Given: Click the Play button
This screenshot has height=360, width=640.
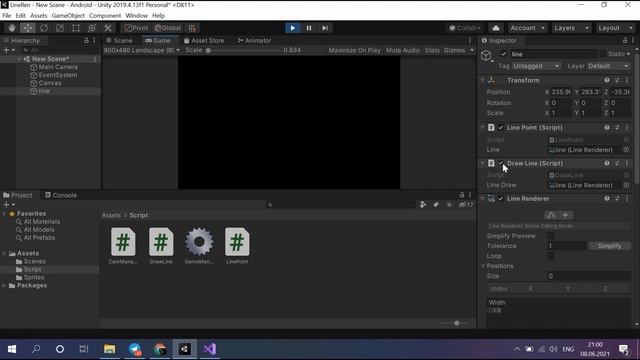Looking at the screenshot, I should pyautogui.click(x=293, y=28).
